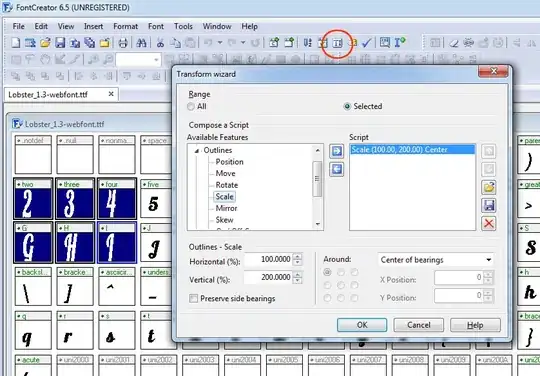Select bottom-right Around anchor radio button
The height and width of the screenshot is (376, 540).
[354, 298]
